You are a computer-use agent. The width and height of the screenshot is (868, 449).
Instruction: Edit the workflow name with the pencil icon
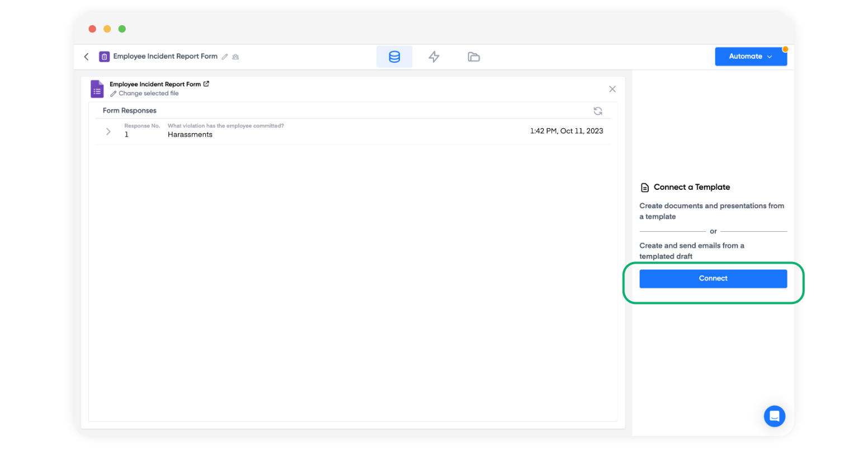pos(225,57)
